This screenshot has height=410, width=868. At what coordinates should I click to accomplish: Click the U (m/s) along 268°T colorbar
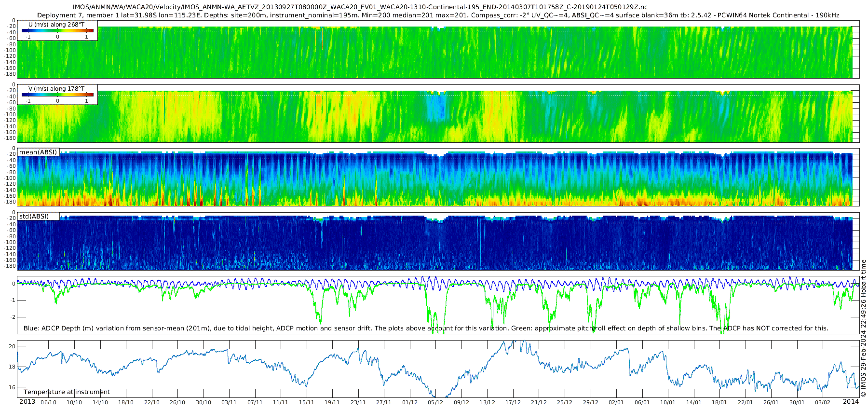click(57, 30)
